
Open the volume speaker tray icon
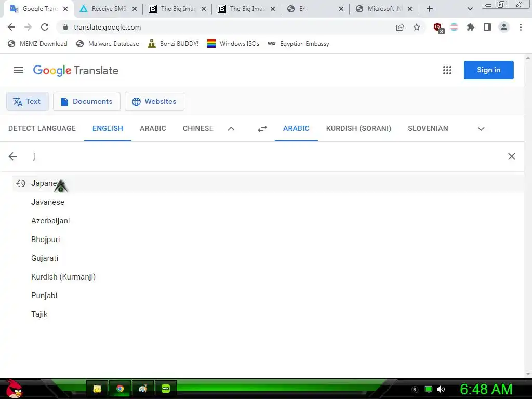(441, 389)
